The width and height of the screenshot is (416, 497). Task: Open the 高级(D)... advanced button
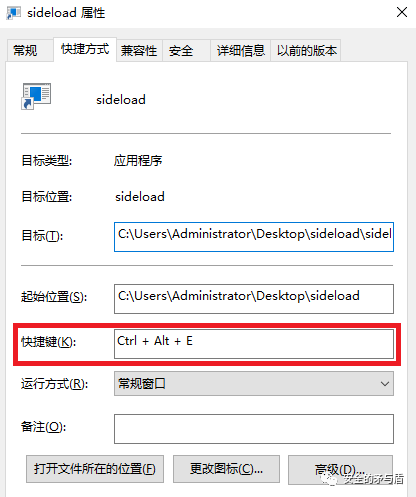(340, 470)
